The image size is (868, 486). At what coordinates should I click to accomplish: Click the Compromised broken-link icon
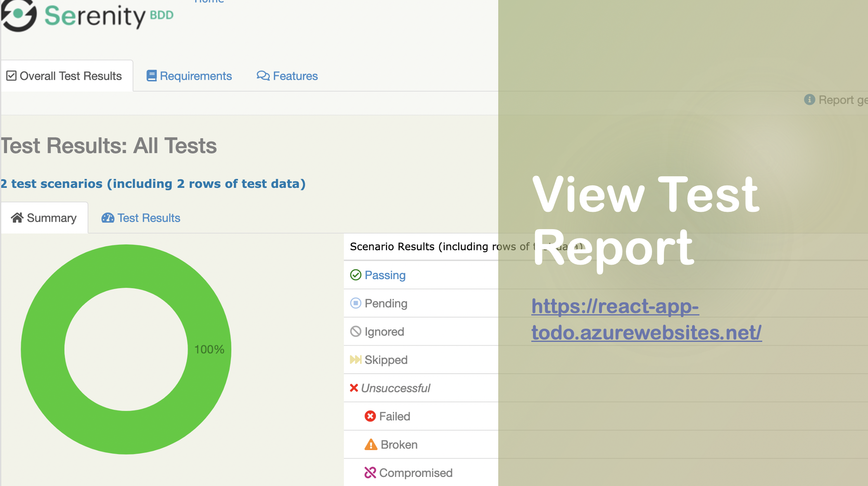(x=370, y=473)
